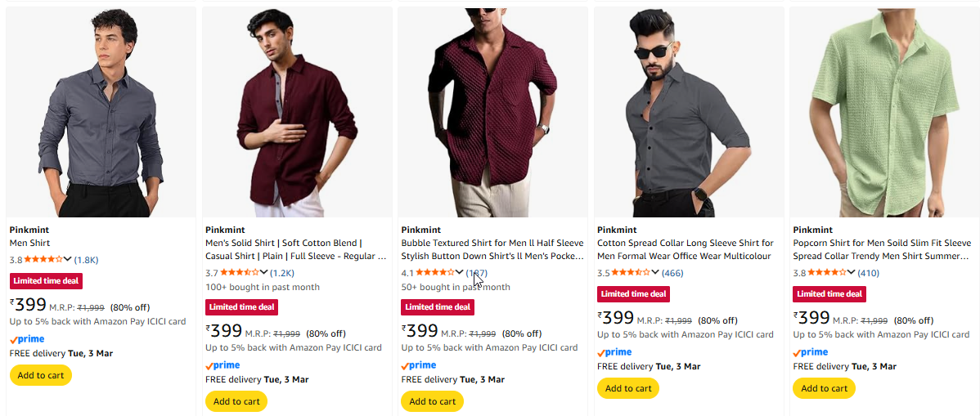Expand rating chevron for 3.5 Cotton Spread Collar
980x416 pixels.
[655, 273]
